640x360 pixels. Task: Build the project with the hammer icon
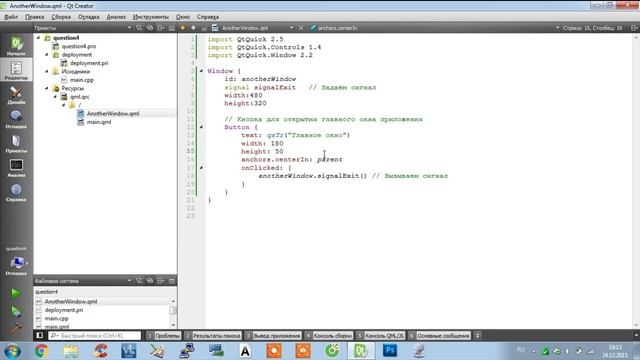click(x=16, y=329)
